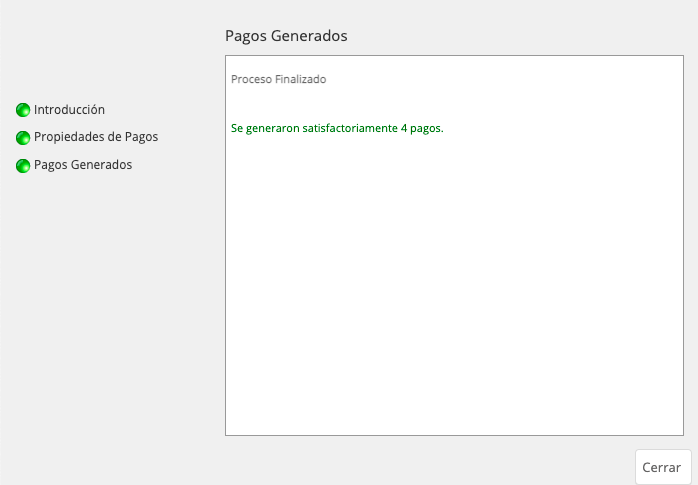Click green icon beside Propiedades de Pagos
The image size is (698, 485).
tap(23, 137)
